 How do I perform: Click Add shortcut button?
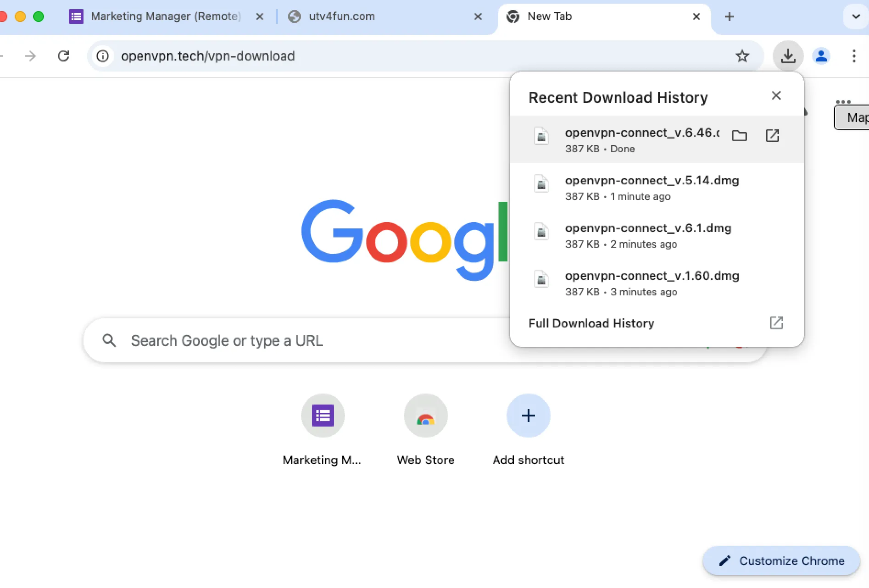[528, 416]
